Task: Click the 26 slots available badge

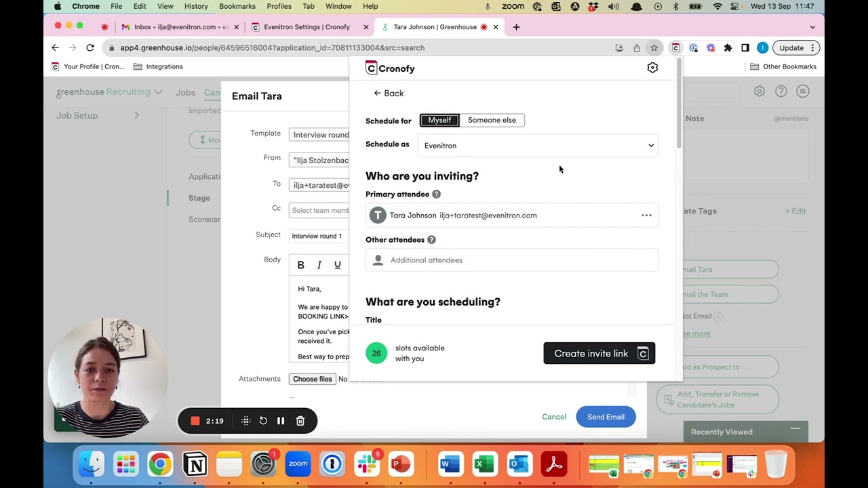Action: tap(376, 353)
